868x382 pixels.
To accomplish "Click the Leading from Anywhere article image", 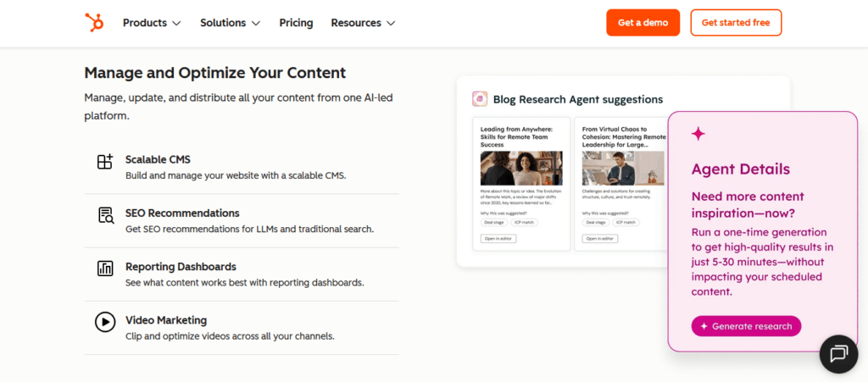I will pyautogui.click(x=521, y=168).
